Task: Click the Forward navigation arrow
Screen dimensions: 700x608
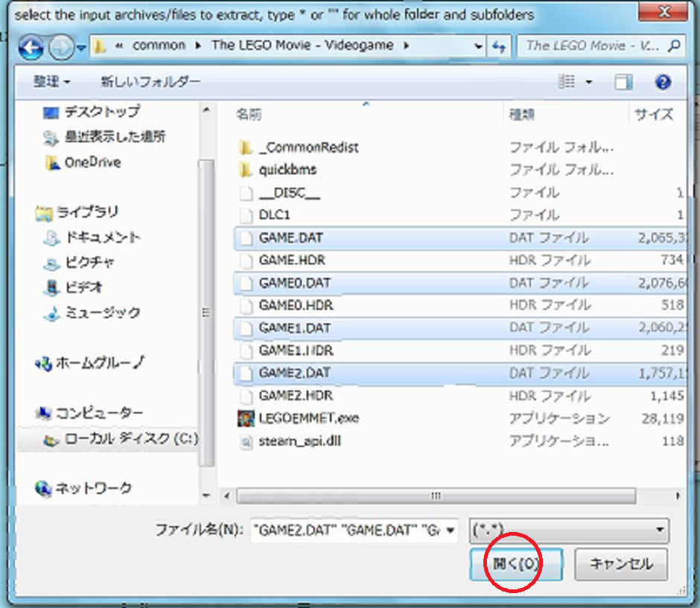Action: pos(61,47)
